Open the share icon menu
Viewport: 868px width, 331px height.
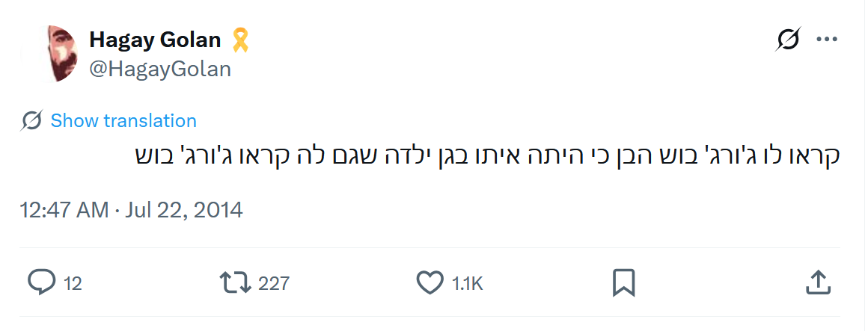click(x=818, y=282)
